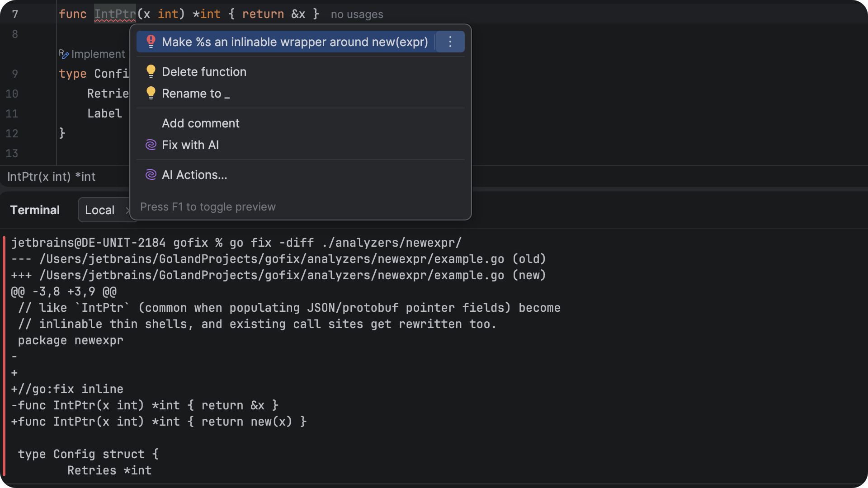Click the type keyword on line 9
The height and width of the screenshot is (488, 868).
72,74
